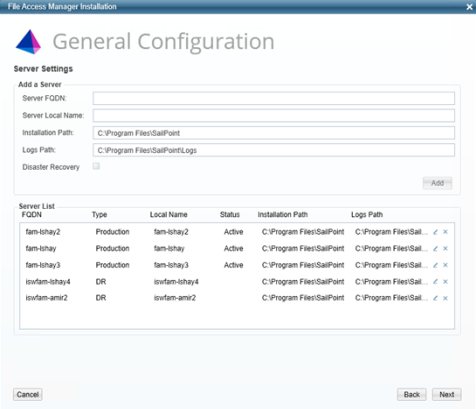The image size is (476, 409).
Task: Select the Installation Path column header
Action: pos(283,215)
